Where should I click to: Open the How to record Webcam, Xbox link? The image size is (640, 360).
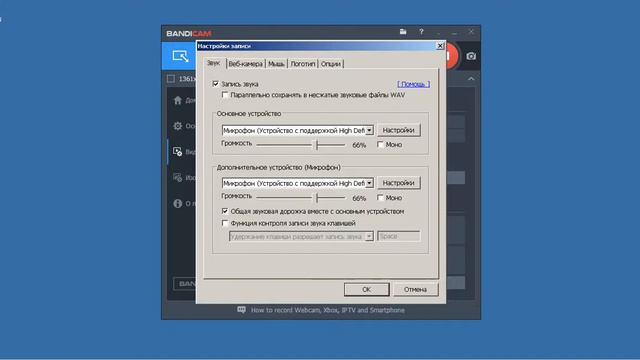(328, 310)
